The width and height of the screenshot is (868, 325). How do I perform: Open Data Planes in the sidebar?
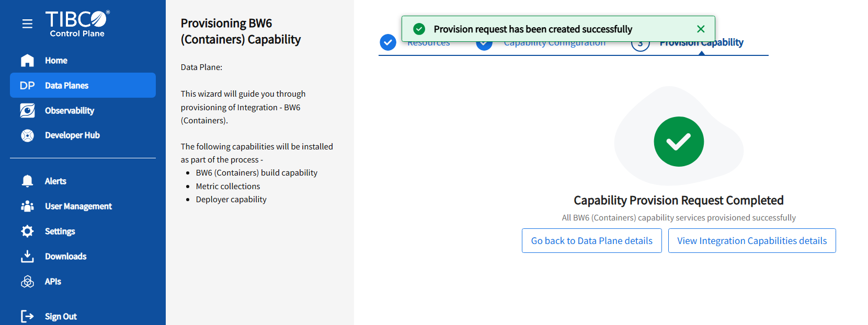(x=83, y=85)
